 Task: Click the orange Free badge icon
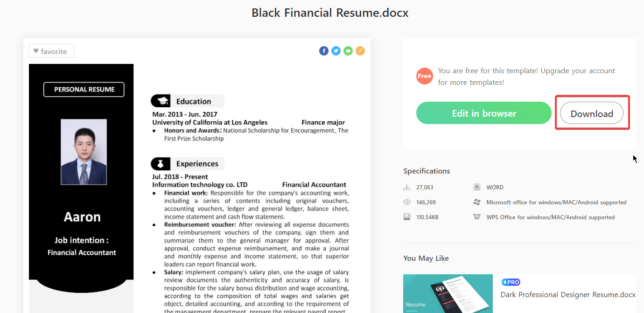pyautogui.click(x=425, y=76)
